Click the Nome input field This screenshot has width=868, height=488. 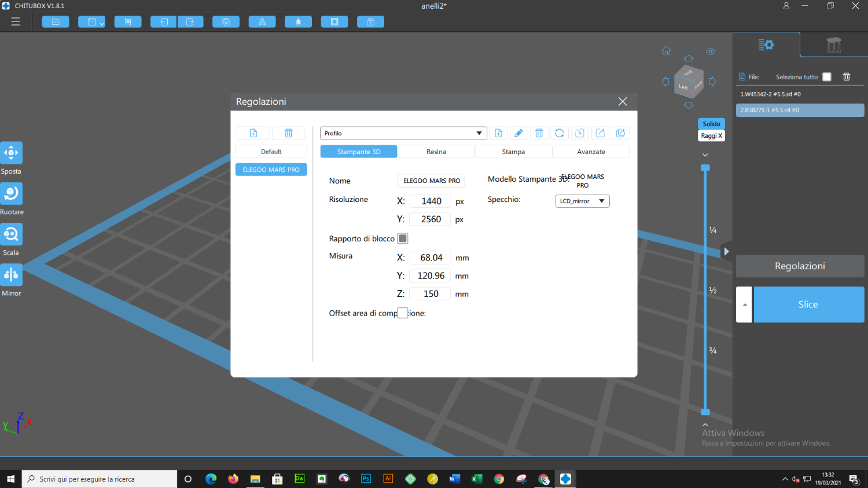(431, 181)
